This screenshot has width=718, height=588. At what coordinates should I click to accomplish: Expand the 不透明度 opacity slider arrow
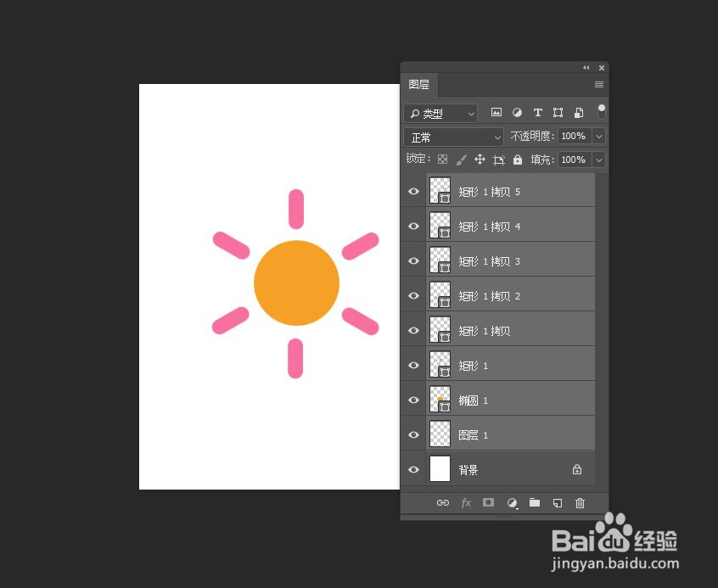[x=599, y=136]
